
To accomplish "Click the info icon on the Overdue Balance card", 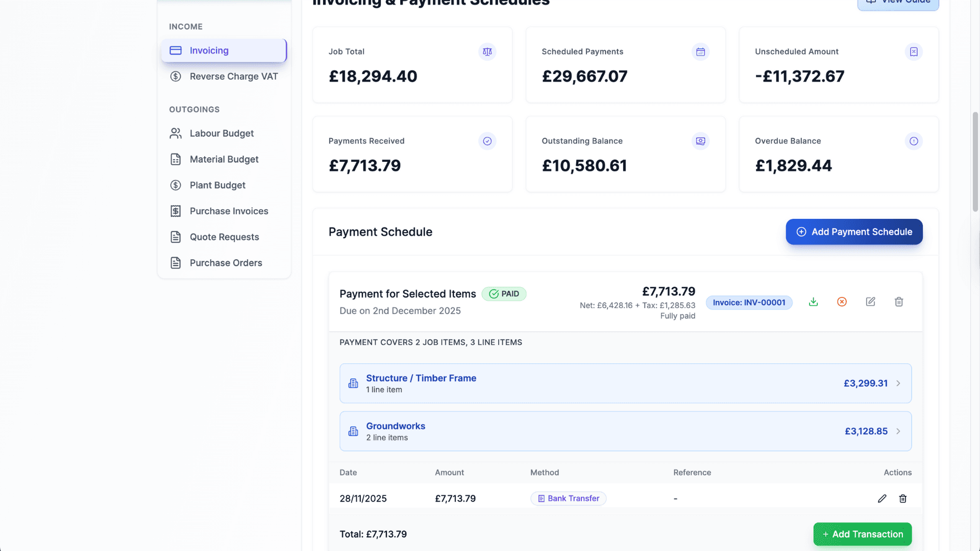I will pos(914,141).
